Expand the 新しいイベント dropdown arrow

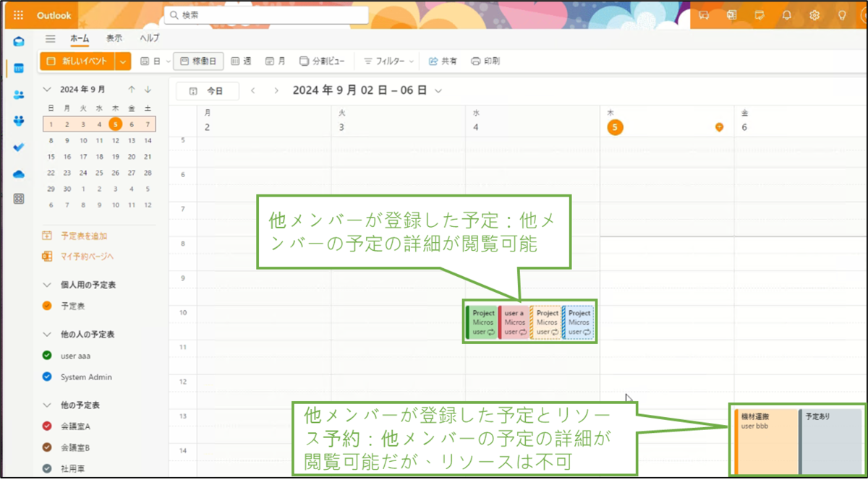click(122, 61)
